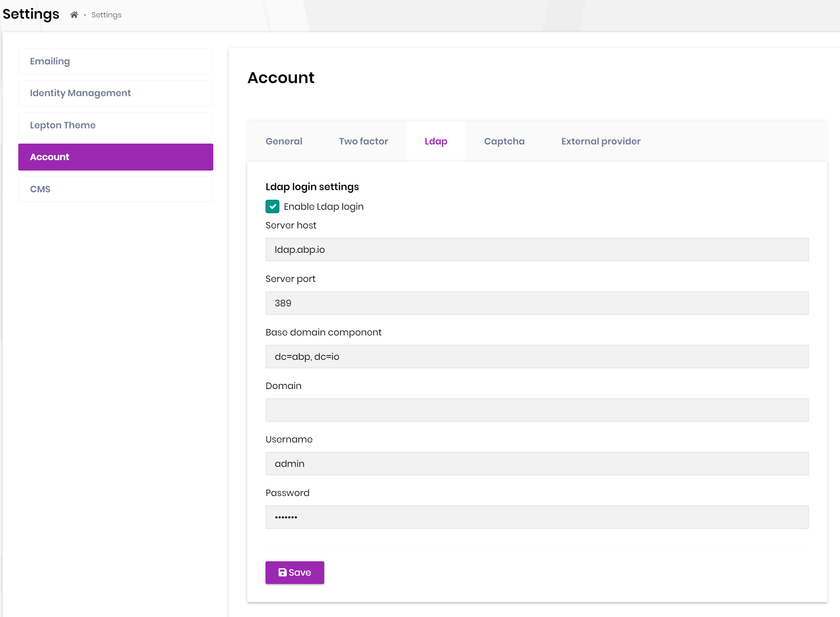Click the empty Domain field

tap(537, 410)
